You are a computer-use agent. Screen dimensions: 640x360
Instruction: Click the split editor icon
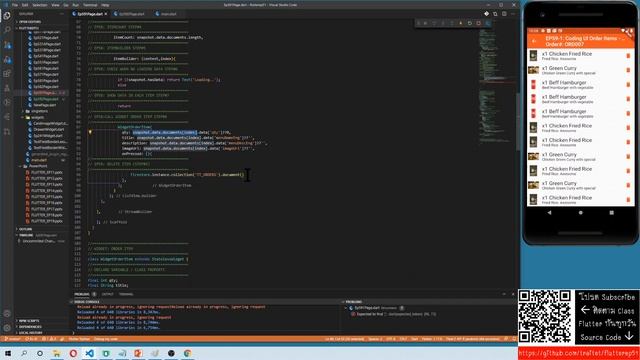[x=504, y=14]
